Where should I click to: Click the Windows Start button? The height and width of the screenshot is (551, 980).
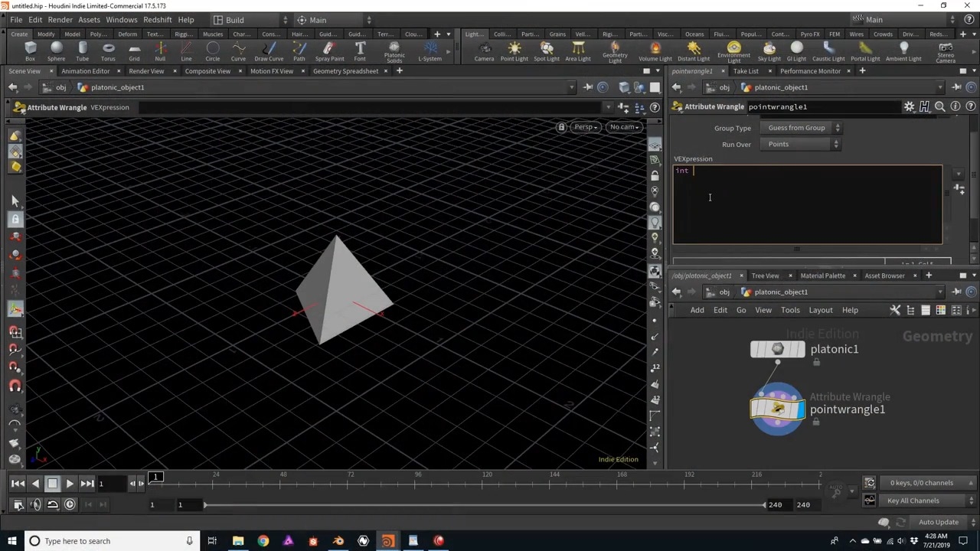[x=11, y=541]
